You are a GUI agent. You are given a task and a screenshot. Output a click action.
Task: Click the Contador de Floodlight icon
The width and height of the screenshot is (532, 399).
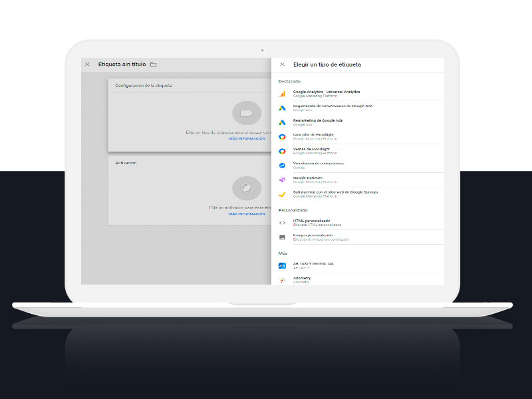pyautogui.click(x=282, y=137)
